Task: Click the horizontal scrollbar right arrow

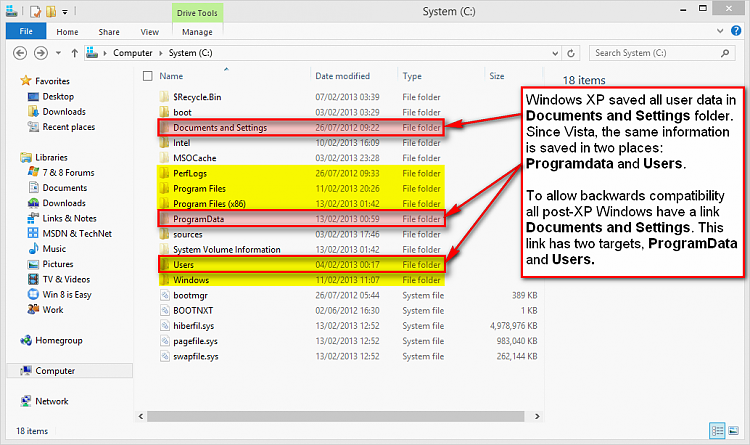Action: tap(537, 416)
